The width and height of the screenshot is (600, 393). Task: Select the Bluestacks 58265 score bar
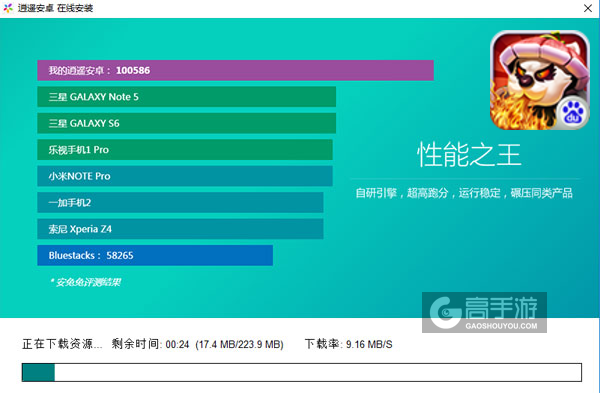155,255
